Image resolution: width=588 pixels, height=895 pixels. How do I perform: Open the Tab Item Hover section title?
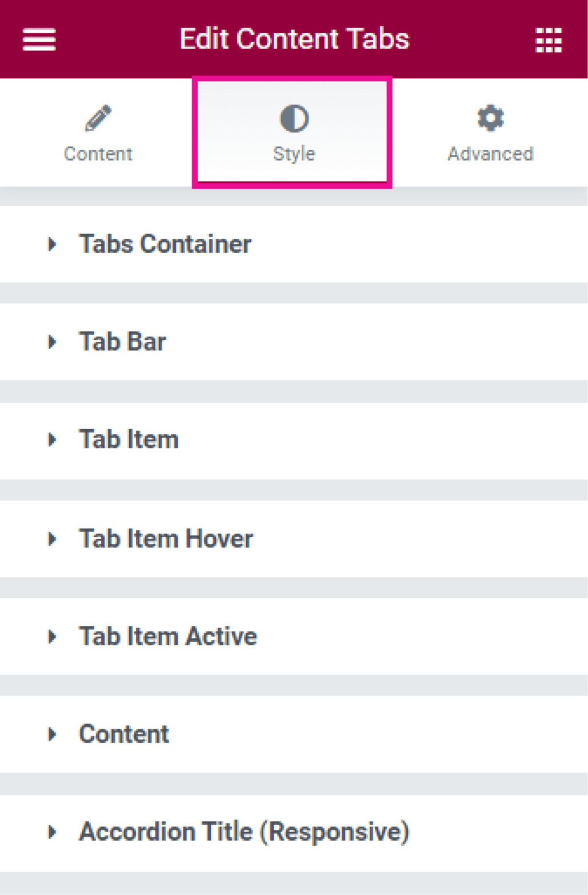pos(166,538)
